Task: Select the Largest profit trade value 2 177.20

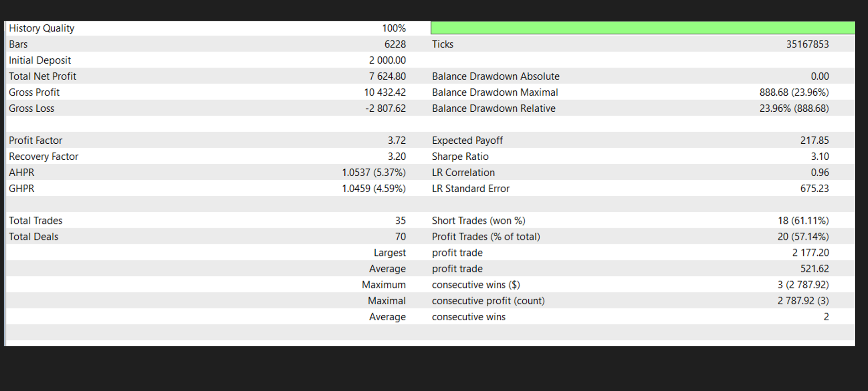Action: pyautogui.click(x=810, y=253)
